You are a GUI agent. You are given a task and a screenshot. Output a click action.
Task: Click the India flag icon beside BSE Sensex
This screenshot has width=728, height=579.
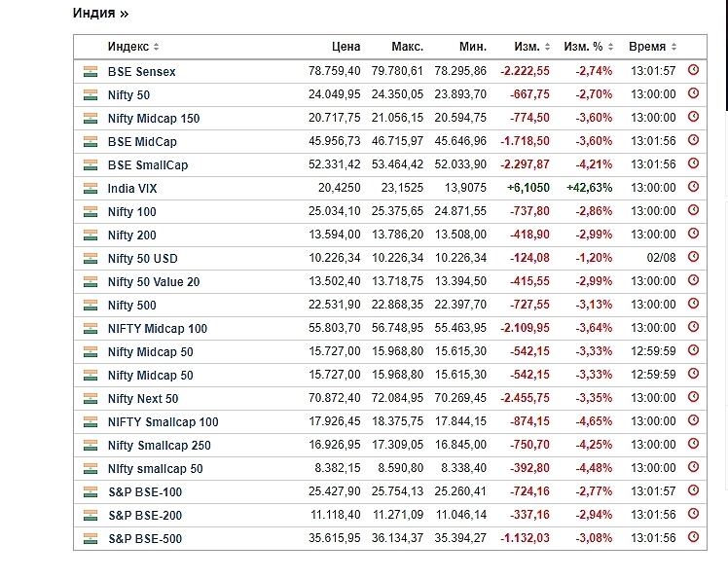click(x=91, y=72)
